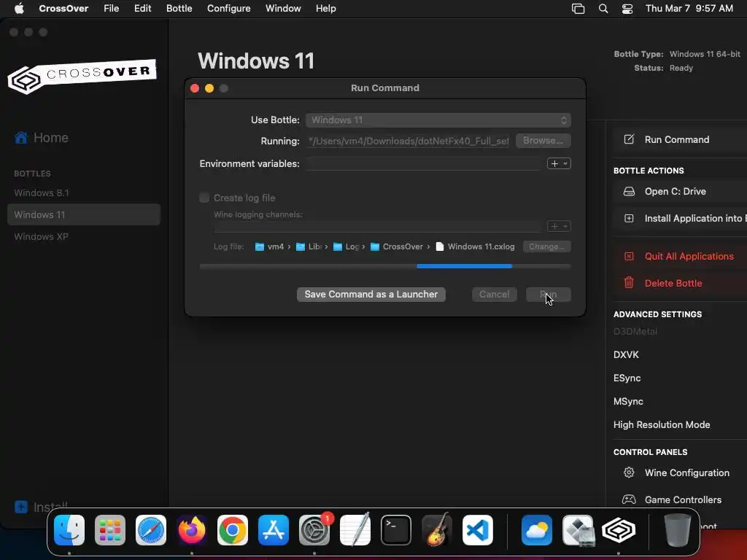
Task: Toggle the D3DMetal setting
Action: coord(635,332)
